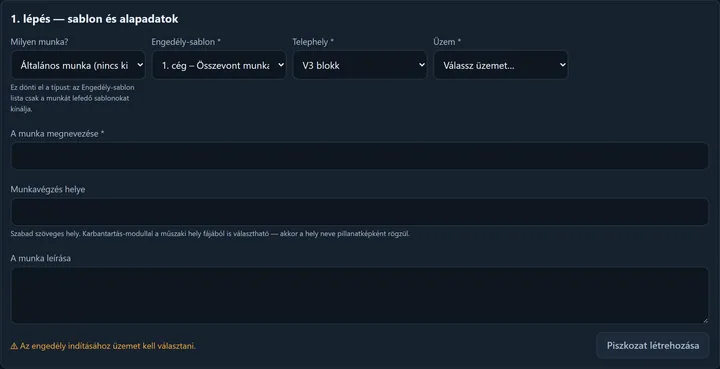Click the 'Engedély-sablon *' label

coord(186,42)
